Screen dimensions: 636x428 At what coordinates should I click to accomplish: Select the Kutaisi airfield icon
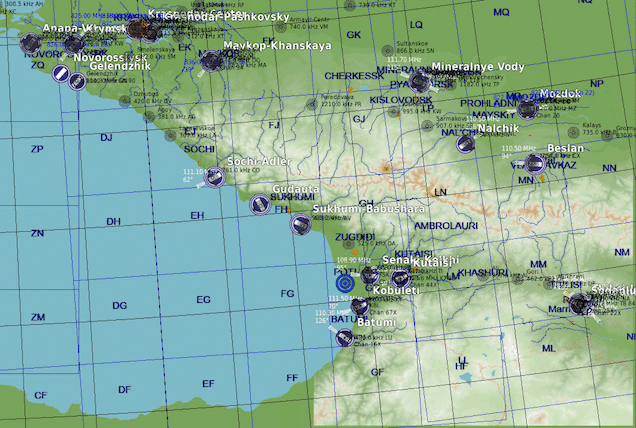(x=401, y=278)
